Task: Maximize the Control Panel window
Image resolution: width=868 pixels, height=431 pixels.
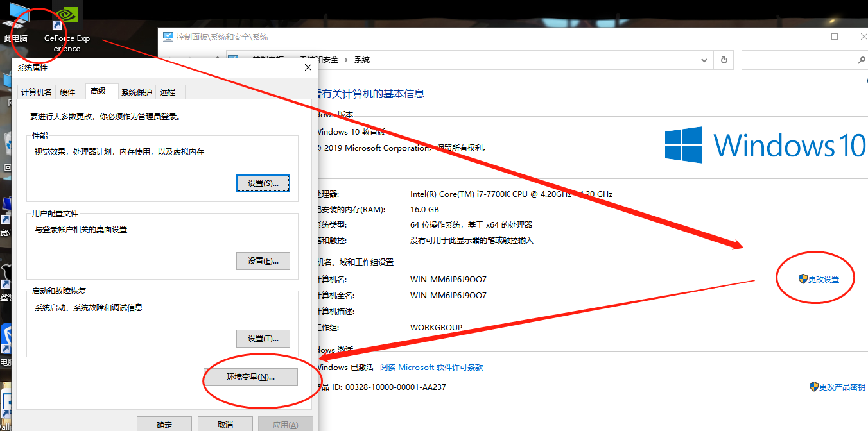Action: 835,37
